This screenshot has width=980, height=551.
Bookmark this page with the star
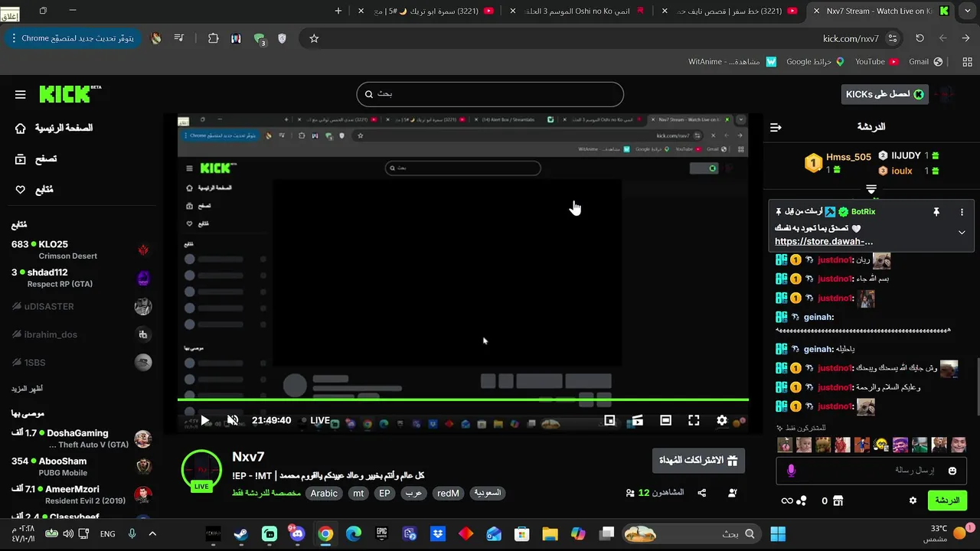pyautogui.click(x=314, y=38)
